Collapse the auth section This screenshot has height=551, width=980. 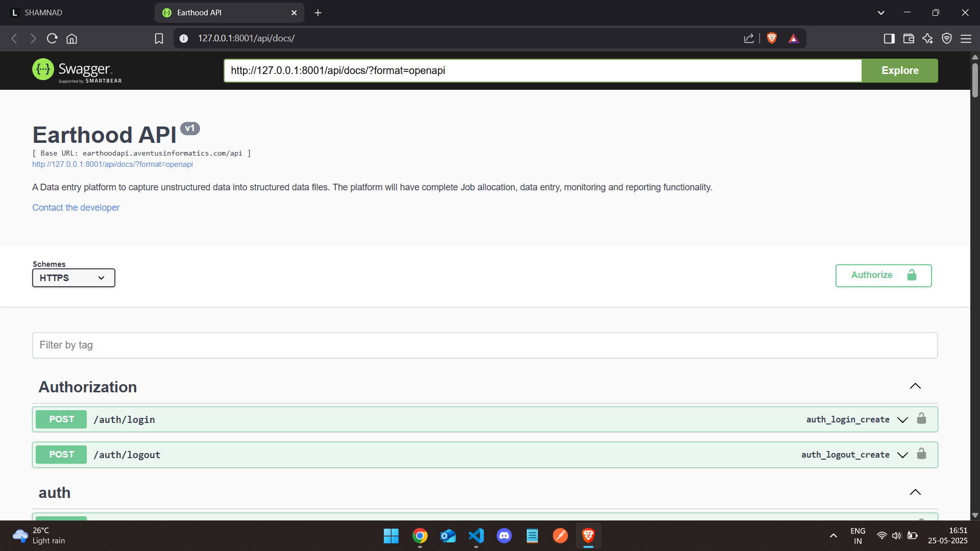tap(915, 492)
